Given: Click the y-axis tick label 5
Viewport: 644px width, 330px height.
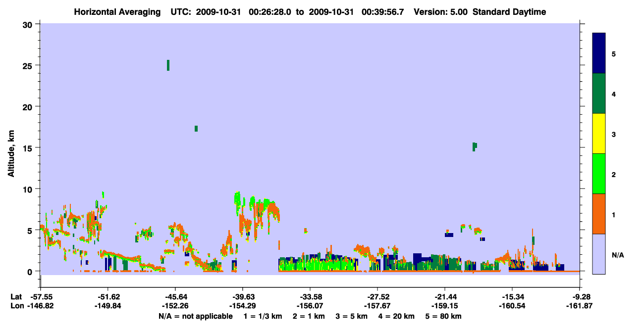Looking at the screenshot, I should [31, 230].
